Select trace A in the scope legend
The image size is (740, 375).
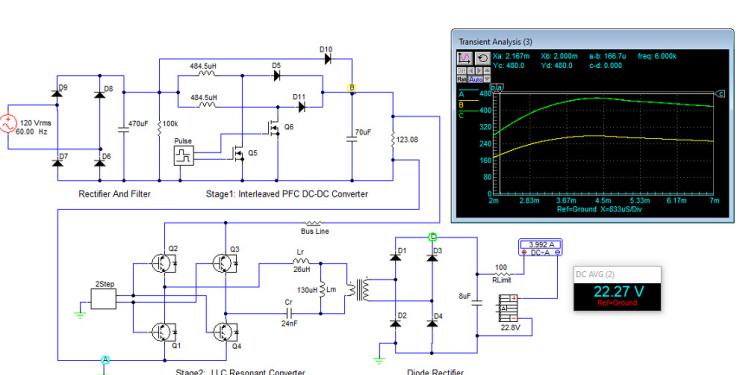[461, 94]
